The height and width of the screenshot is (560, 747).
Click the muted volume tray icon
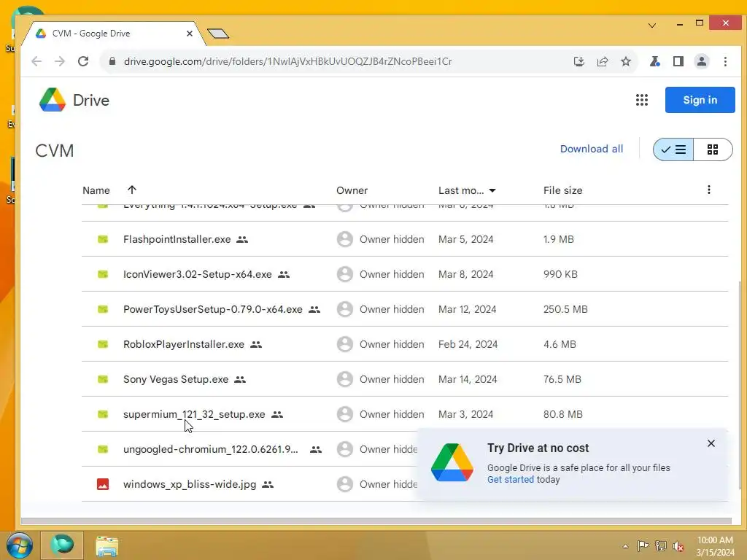[678, 546]
